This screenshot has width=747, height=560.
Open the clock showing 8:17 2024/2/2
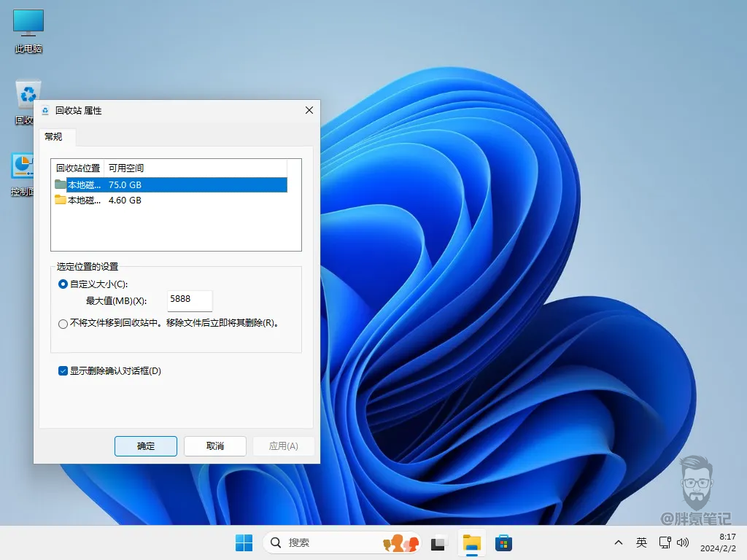[x=719, y=542]
